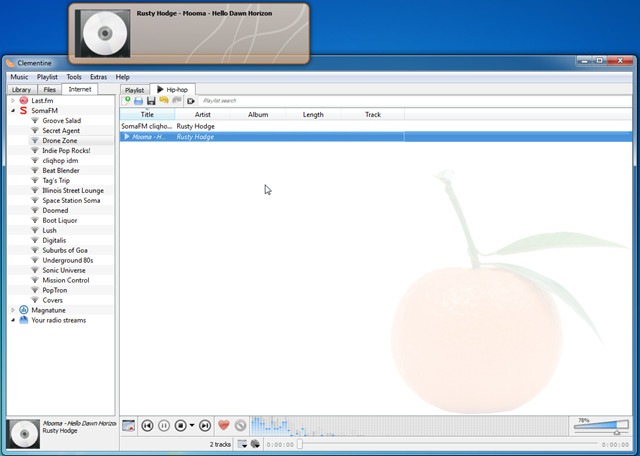Image resolution: width=640 pixels, height=456 pixels.
Task: Click the new playlist icon
Action: tap(127, 100)
